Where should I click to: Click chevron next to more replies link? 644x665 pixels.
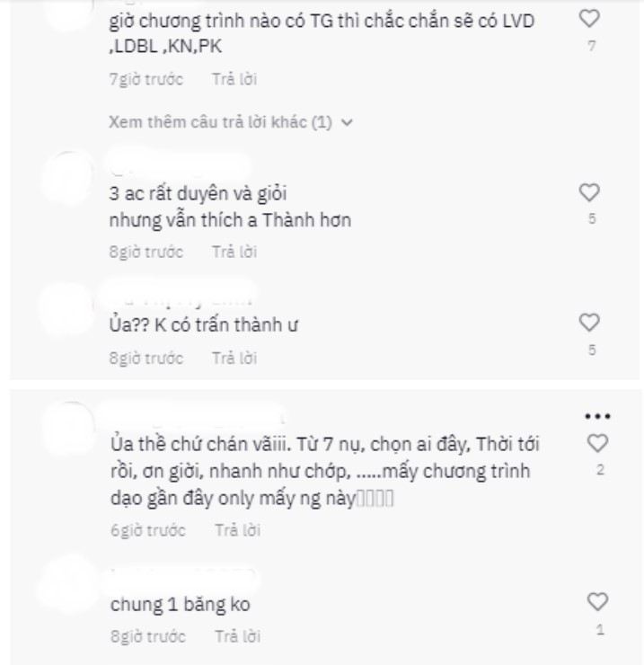point(348,123)
